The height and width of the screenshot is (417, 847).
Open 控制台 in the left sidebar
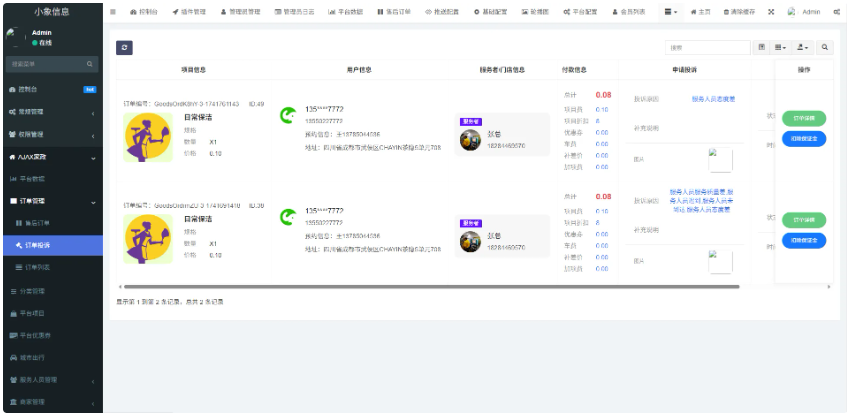pyautogui.click(x=53, y=89)
